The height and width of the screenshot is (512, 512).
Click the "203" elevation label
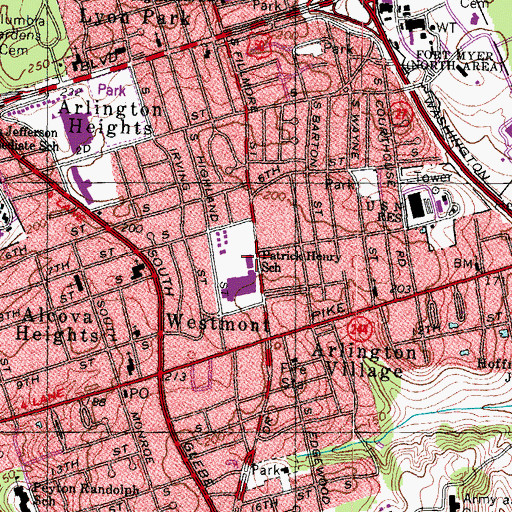[x=400, y=289]
